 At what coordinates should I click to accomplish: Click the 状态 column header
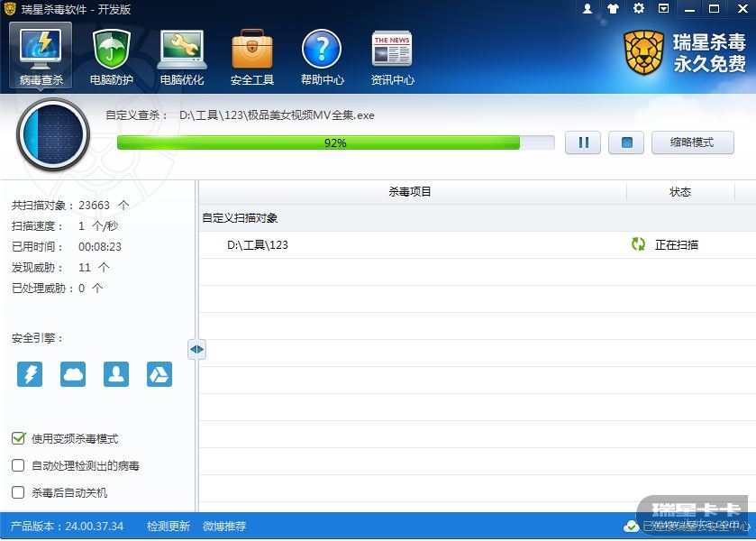point(680,191)
